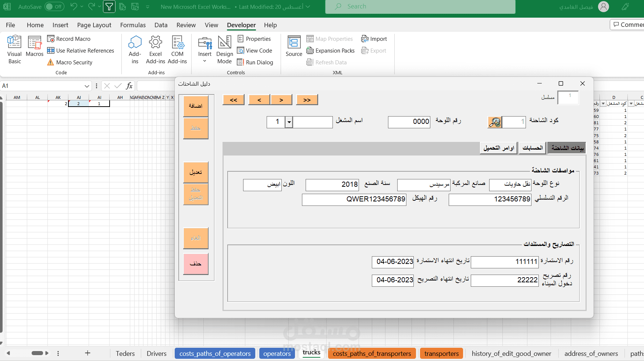The height and width of the screenshot is (361, 644).
Task: Open the File menu
Action: [x=10, y=25]
